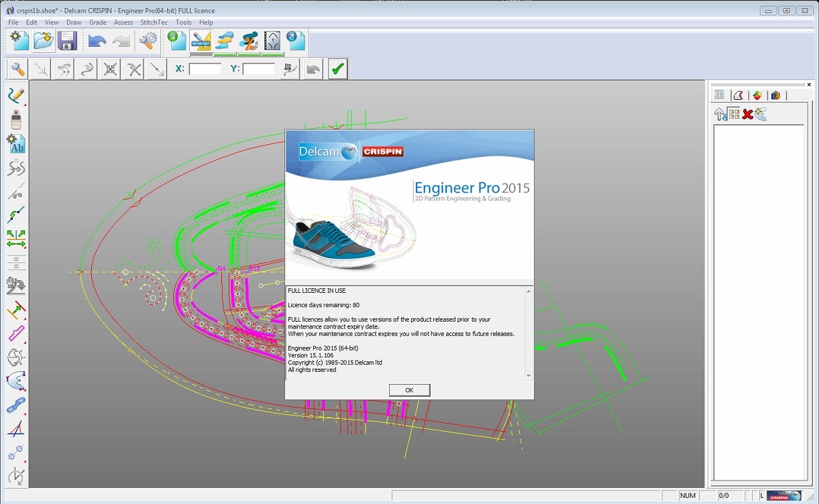The image size is (819, 504).
Task: Switch to the books library tab in right panel
Action: (x=776, y=95)
